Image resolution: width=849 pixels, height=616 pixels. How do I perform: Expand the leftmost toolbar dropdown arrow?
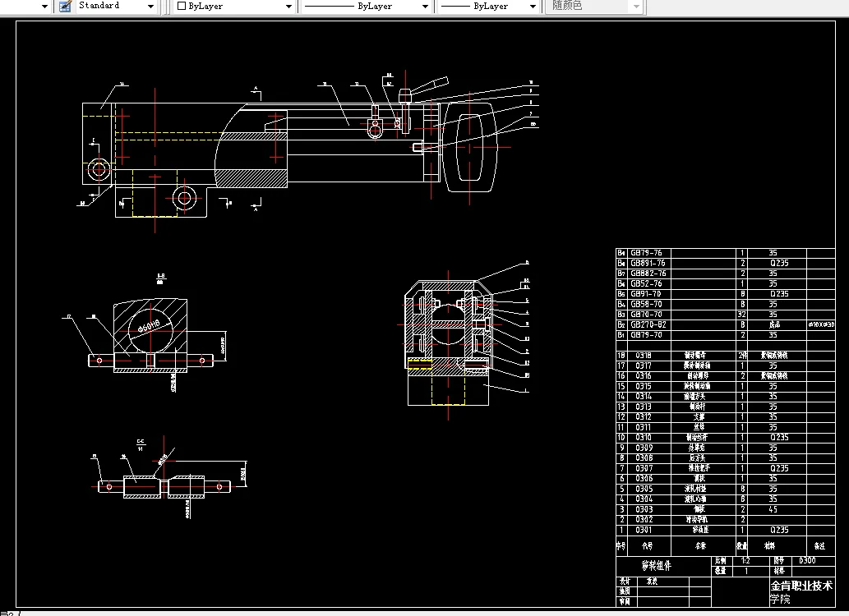click(44, 7)
